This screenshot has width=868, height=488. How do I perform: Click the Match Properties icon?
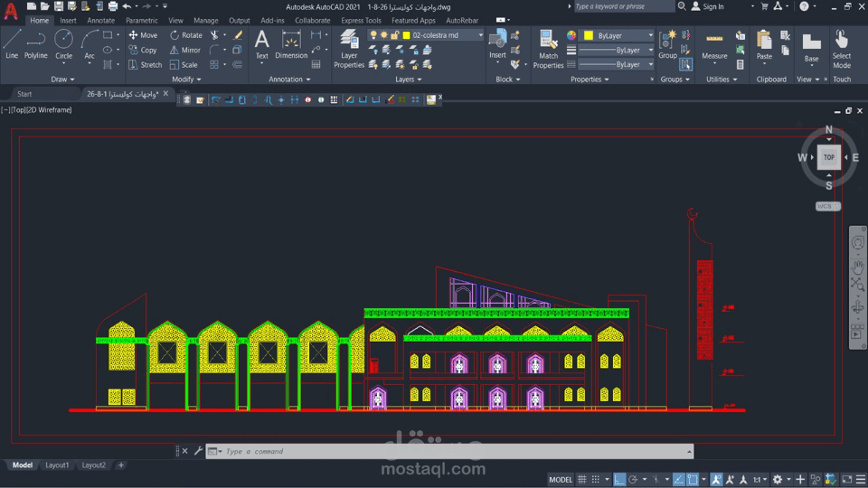(x=548, y=49)
